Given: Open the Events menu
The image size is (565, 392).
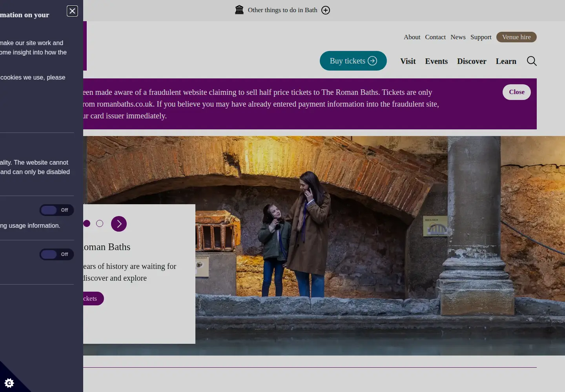Looking at the screenshot, I should click(x=436, y=61).
